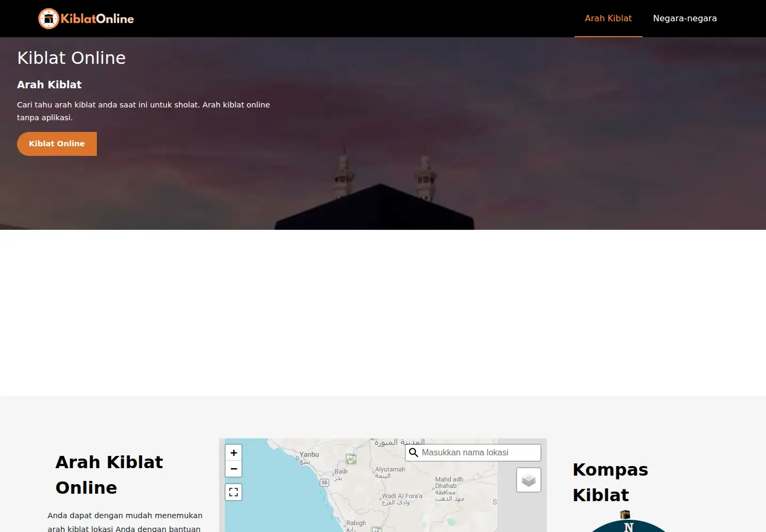Click the map search magnifier icon
766x532 pixels.
click(413, 453)
